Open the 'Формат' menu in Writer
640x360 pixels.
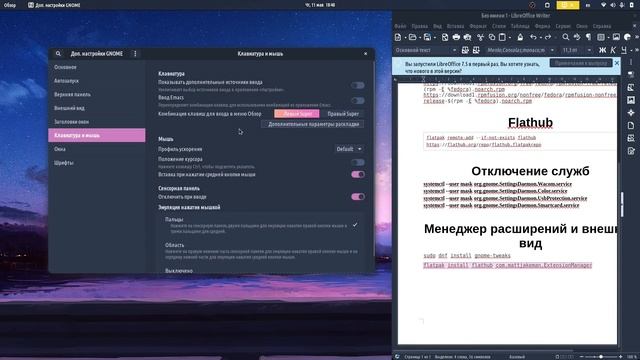click(x=478, y=26)
